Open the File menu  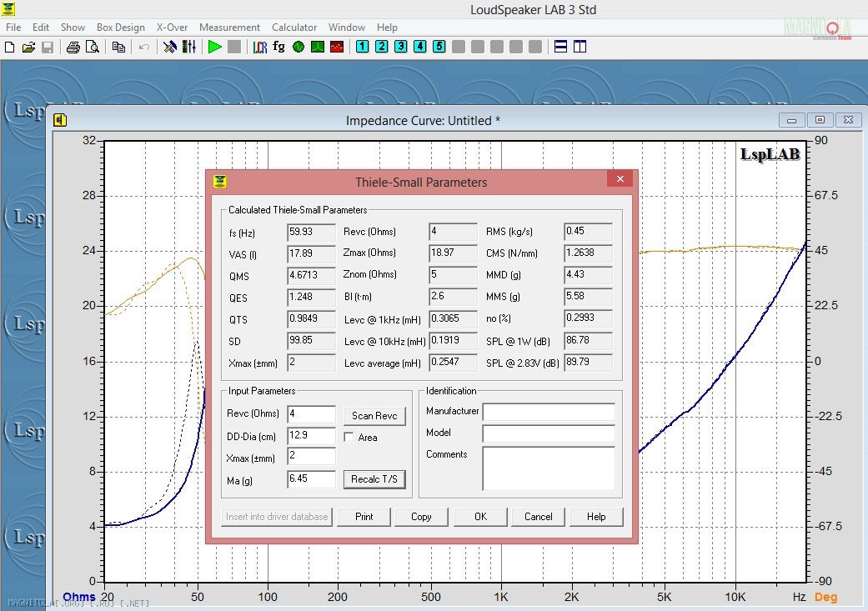pos(13,28)
